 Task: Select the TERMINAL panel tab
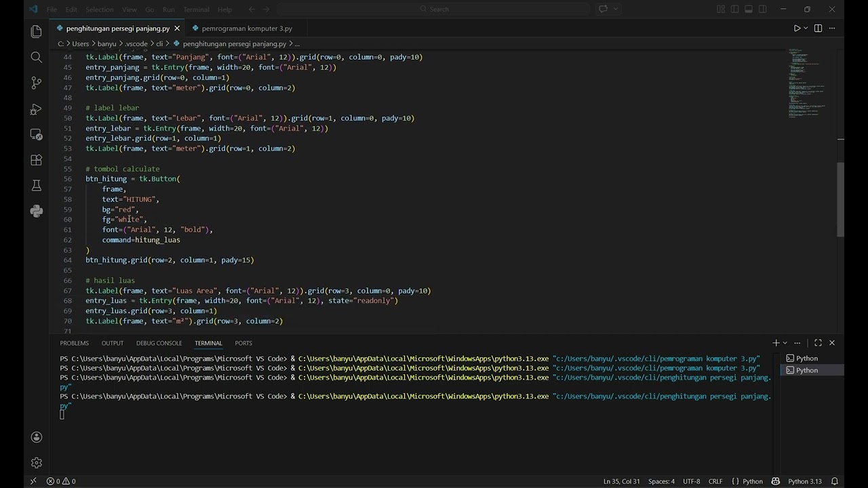[x=208, y=343]
